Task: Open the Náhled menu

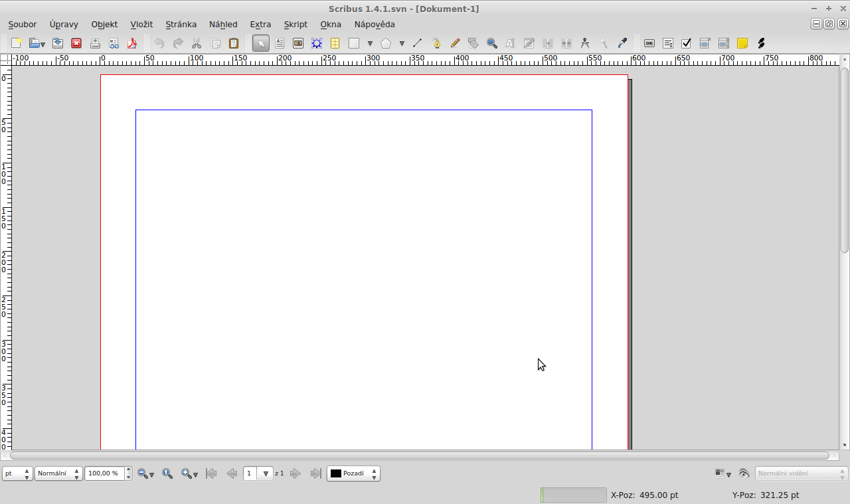Action: (223, 24)
